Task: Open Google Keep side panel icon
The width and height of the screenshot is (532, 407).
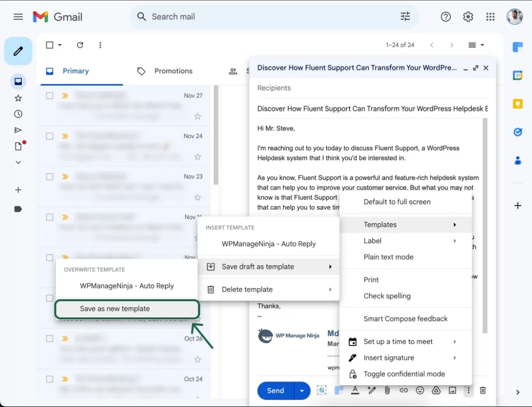Action: [x=517, y=103]
